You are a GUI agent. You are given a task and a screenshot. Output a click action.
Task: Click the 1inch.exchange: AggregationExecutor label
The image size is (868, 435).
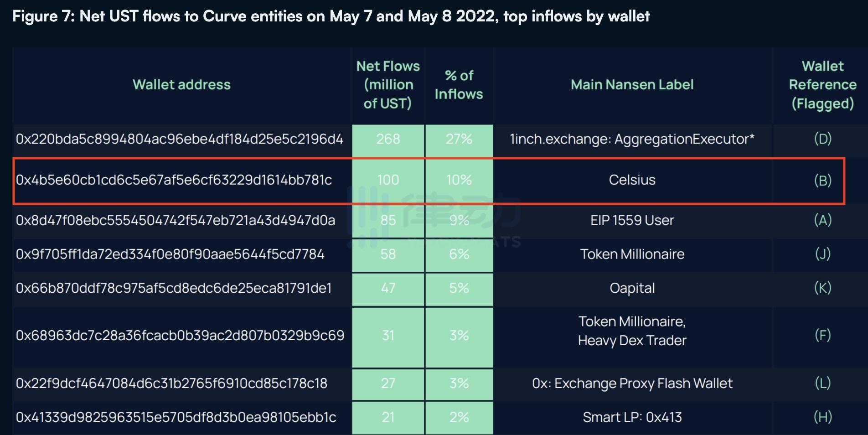[632, 139]
